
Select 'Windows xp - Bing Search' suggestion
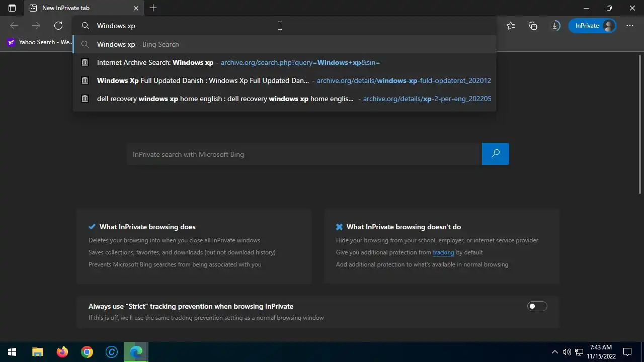[x=284, y=44]
